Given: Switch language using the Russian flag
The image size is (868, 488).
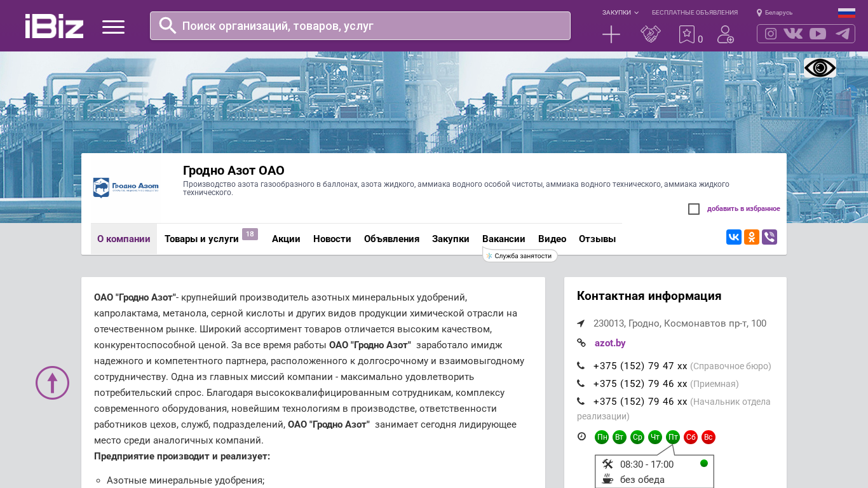Looking at the screenshot, I should tap(846, 13).
